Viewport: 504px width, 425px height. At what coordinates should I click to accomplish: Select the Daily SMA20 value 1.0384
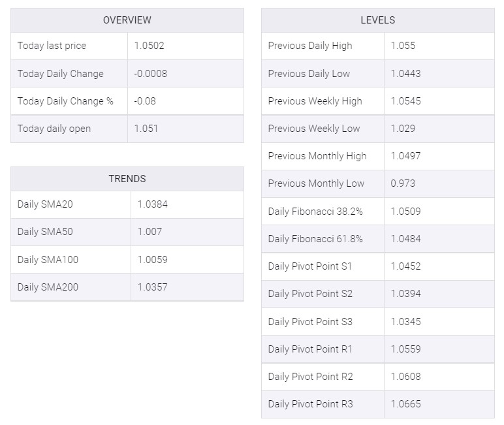tap(153, 204)
